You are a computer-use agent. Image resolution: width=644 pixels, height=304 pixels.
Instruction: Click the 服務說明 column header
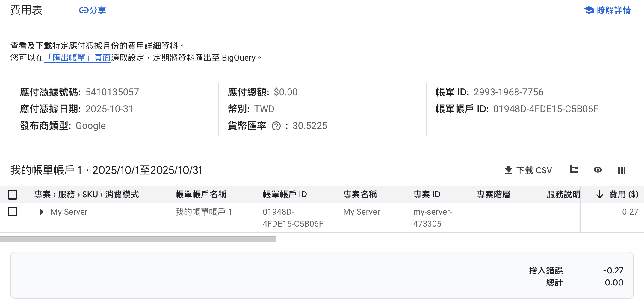(563, 195)
